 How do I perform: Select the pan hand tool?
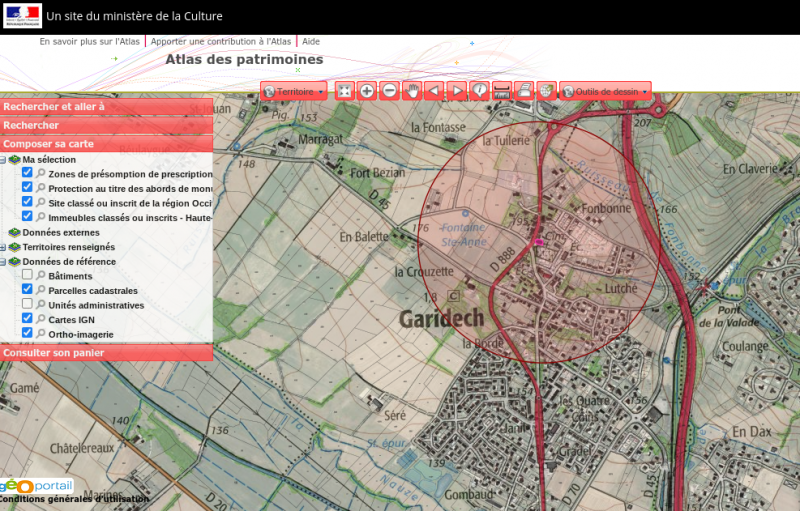412,91
